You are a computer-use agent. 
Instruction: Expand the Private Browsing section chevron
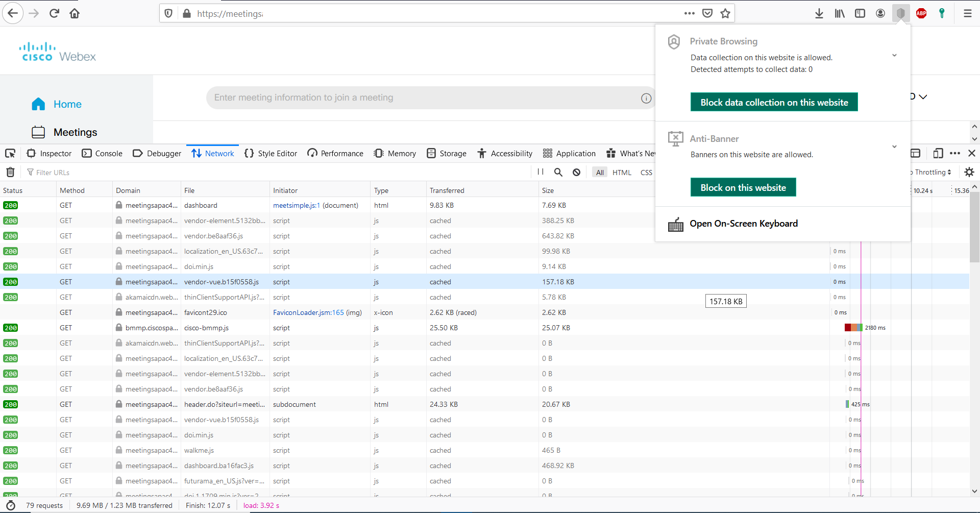click(894, 55)
